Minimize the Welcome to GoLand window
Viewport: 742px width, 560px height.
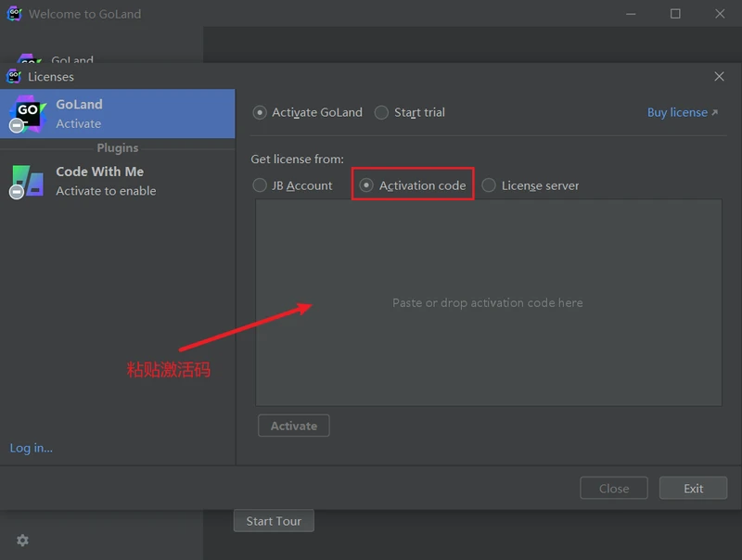point(631,14)
